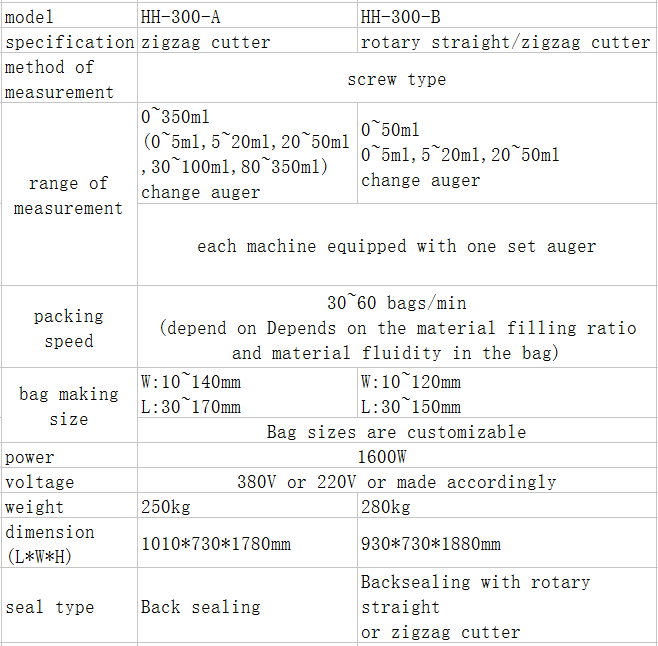Image resolution: width=658 pixels, height=646 pixels.
Task: Click the 'Bag sizes are customizable' row
Action: point(396,432)
